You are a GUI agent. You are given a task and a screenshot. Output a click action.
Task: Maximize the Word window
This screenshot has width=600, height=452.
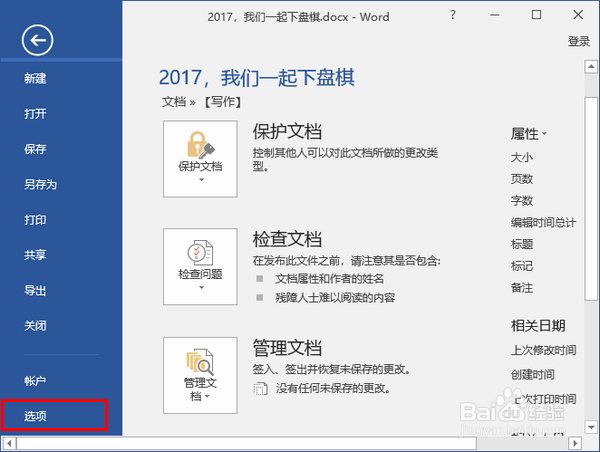tap(536, 15)
